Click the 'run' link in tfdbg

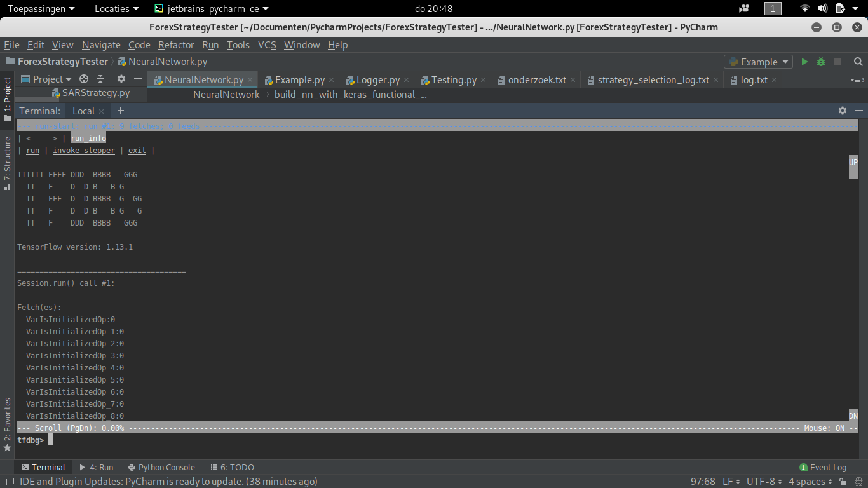tap(32, 151)
